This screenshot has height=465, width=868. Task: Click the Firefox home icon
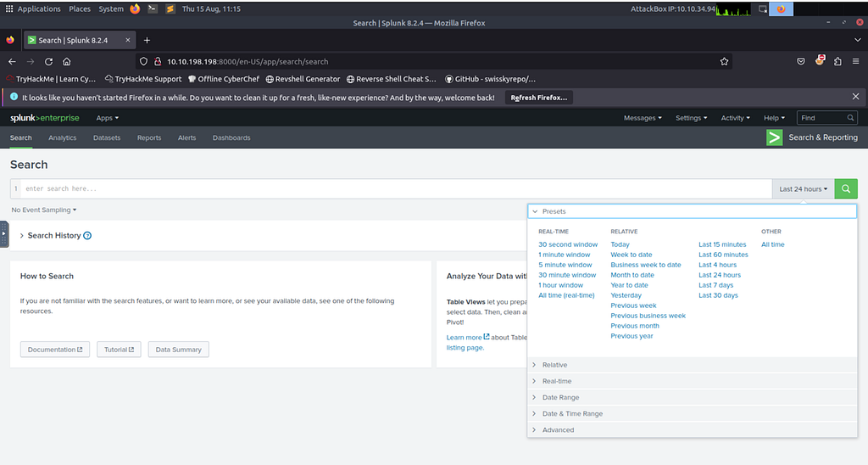pos(66,62)
